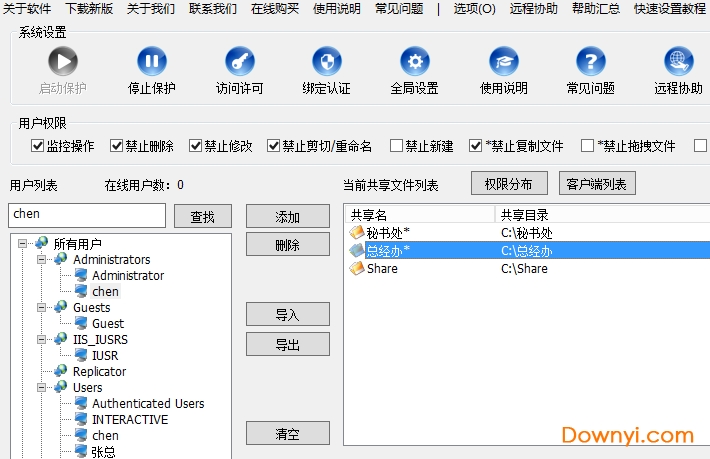Click the 远程协助 globe icon

tap(678, 61)
